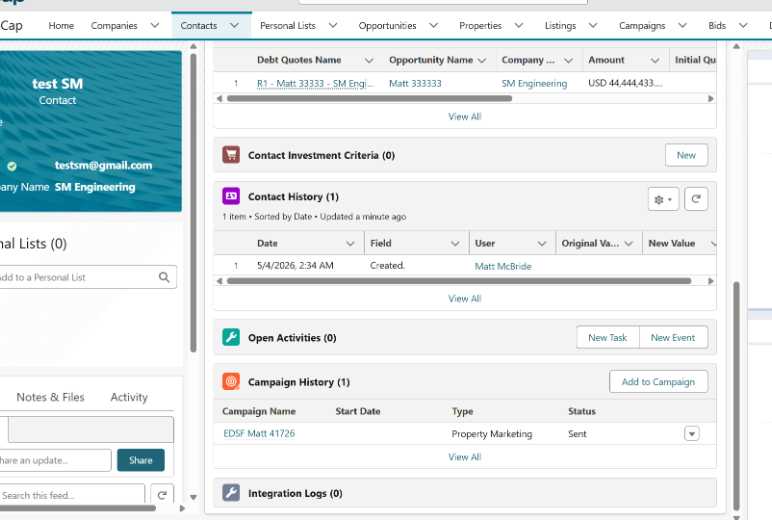Click the New Task button
The height and width of the screenshot is (520, 772).
click(608, 337)
